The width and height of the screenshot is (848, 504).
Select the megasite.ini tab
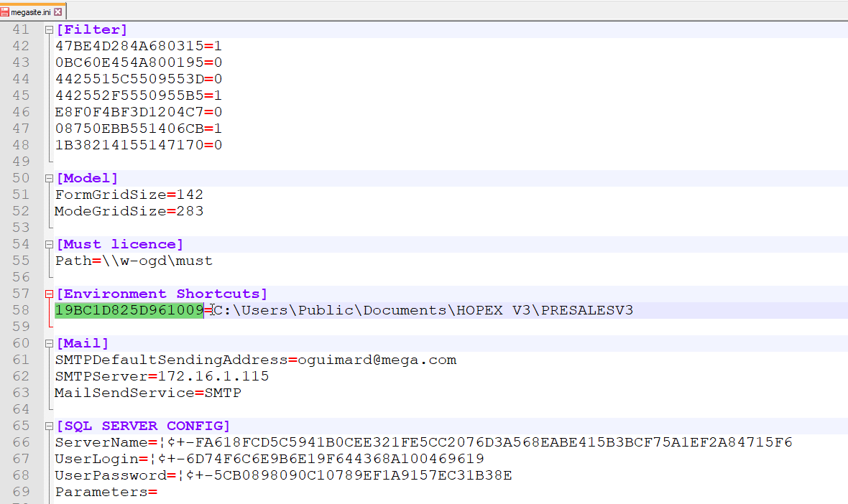(32, 11)
